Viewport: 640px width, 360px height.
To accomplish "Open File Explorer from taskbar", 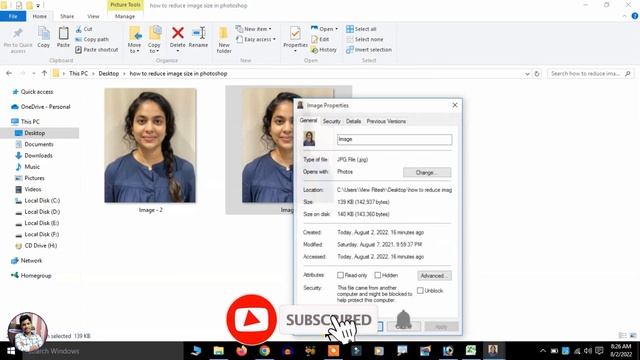I will tap(219, 351).
